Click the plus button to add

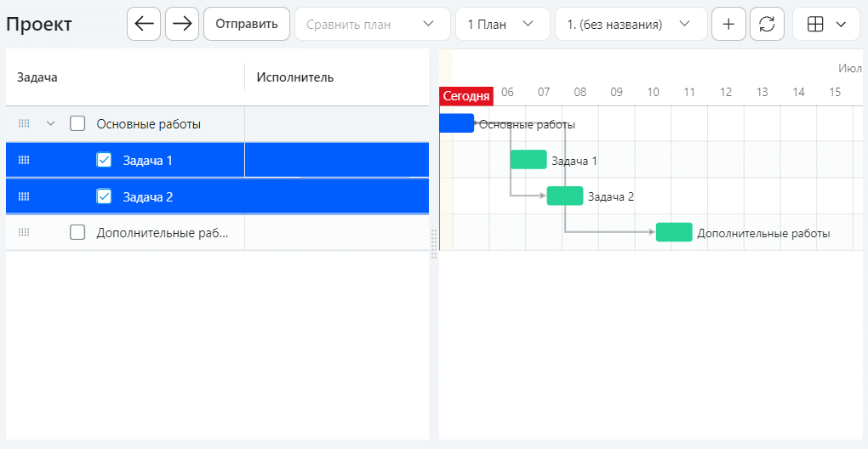pos(728,24)
